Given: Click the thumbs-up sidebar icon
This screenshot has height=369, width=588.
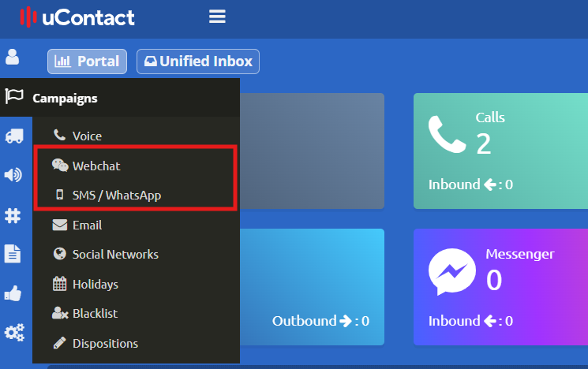Looking at the screenshot, I should click(x=13, y=293).
